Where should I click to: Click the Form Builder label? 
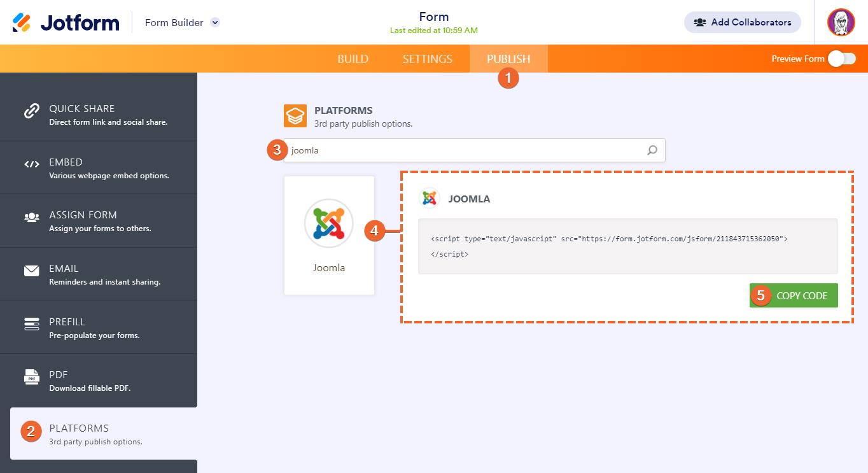click(174, 22)
